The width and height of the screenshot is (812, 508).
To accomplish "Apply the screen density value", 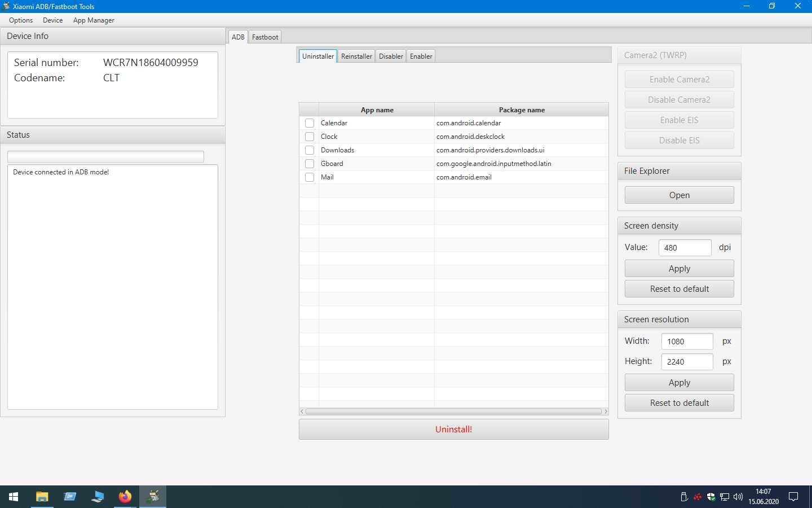I will click(679, 268).
